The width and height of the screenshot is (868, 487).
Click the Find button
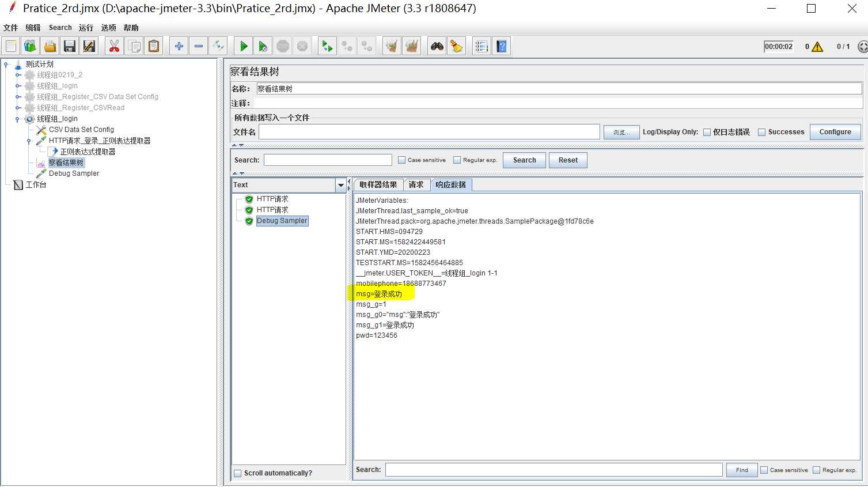(742, 470)
